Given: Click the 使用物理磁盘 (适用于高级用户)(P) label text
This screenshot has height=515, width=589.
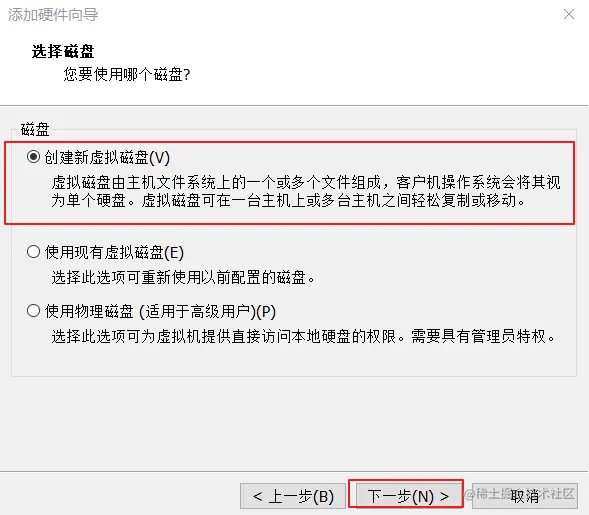Looking at the screenshot, I should tap(160, 311).
